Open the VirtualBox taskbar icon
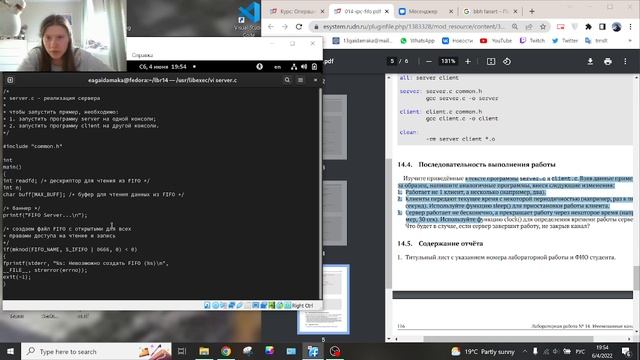The height and width of the screenshot is (360, 640). [313, 351]
